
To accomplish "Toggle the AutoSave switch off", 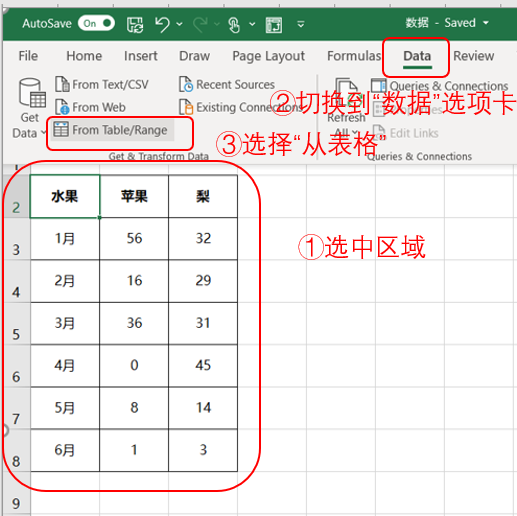I will click(96, 23).
